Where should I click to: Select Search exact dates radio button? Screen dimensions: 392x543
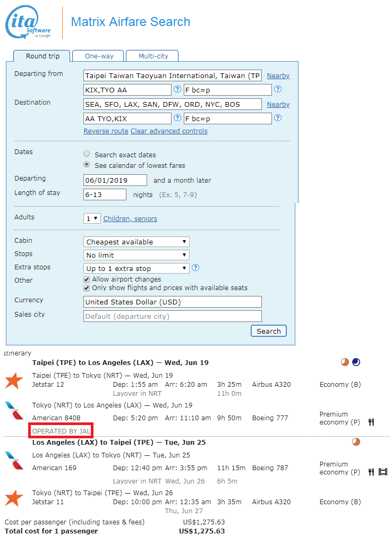click(x=87, y=154)
